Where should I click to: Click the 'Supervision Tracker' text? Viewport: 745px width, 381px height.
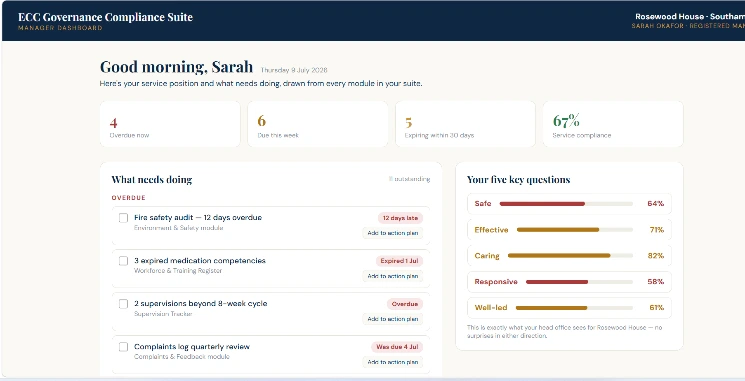(x=163, y=314)
